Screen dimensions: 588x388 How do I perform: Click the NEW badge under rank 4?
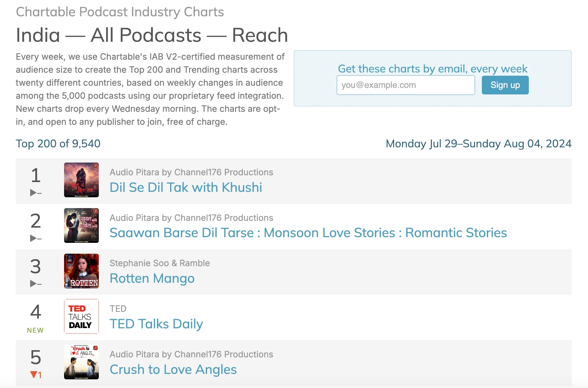pos(35,330)
